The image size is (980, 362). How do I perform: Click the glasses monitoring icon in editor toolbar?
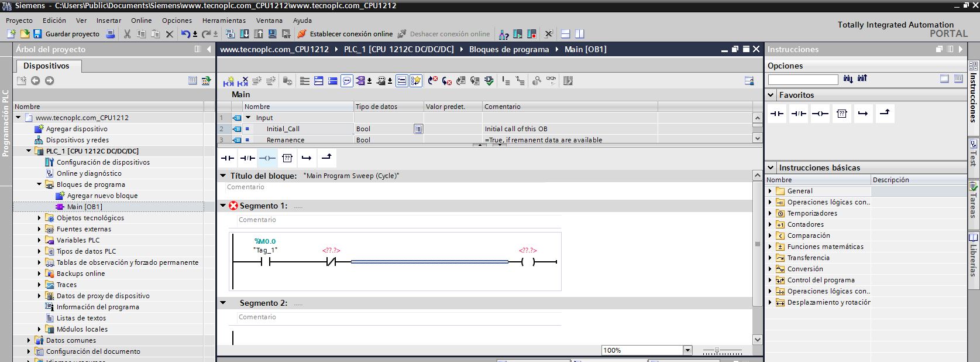551,81
